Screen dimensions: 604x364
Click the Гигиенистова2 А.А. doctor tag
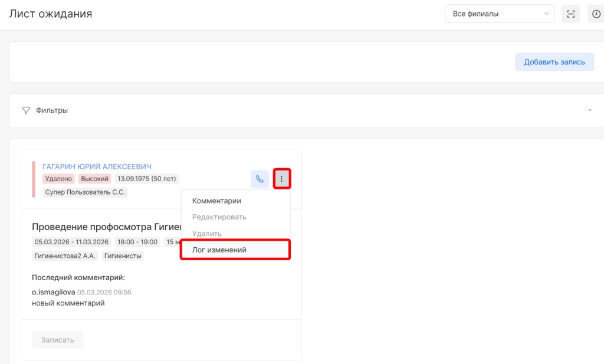[x=65, y=256]
